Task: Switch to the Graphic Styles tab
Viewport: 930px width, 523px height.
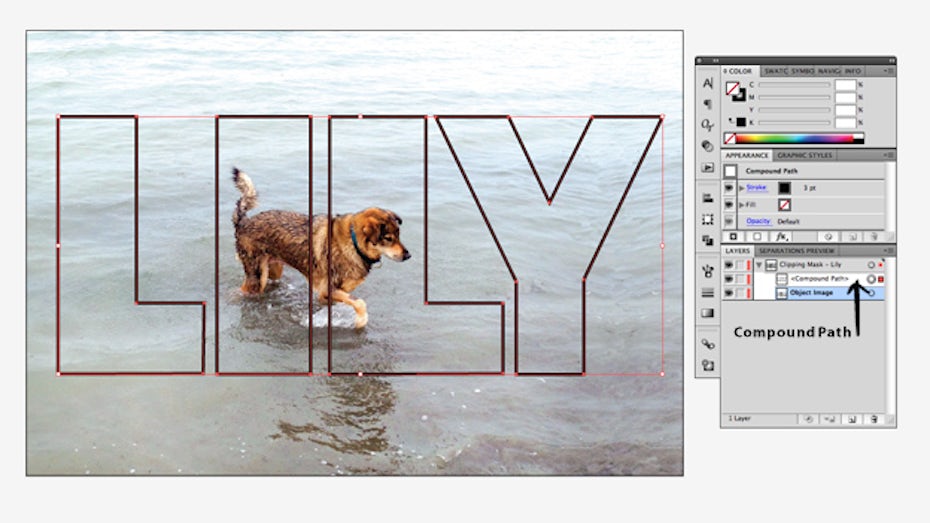Action: coord(805,155)
